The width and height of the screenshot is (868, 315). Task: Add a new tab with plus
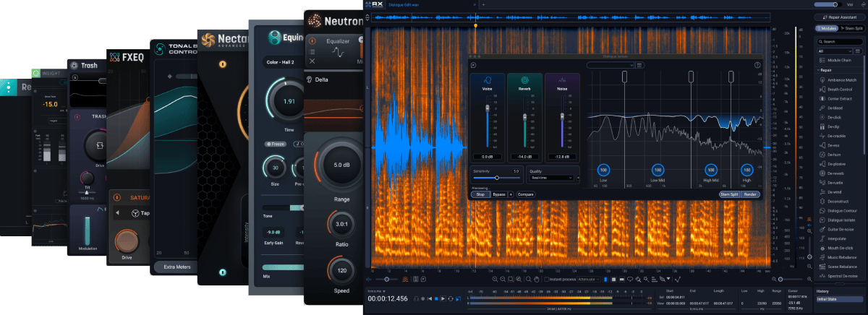point(484,4)
